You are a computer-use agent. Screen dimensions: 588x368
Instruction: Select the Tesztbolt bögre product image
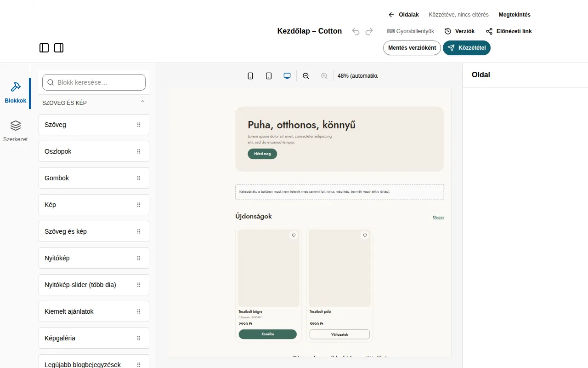click(x=269, y=268)
